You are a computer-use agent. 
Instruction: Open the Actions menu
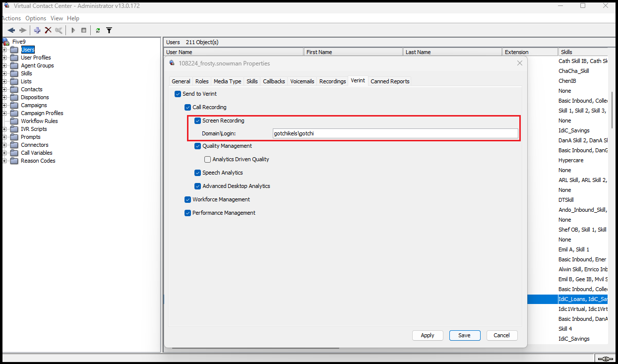tap(11, 18)
